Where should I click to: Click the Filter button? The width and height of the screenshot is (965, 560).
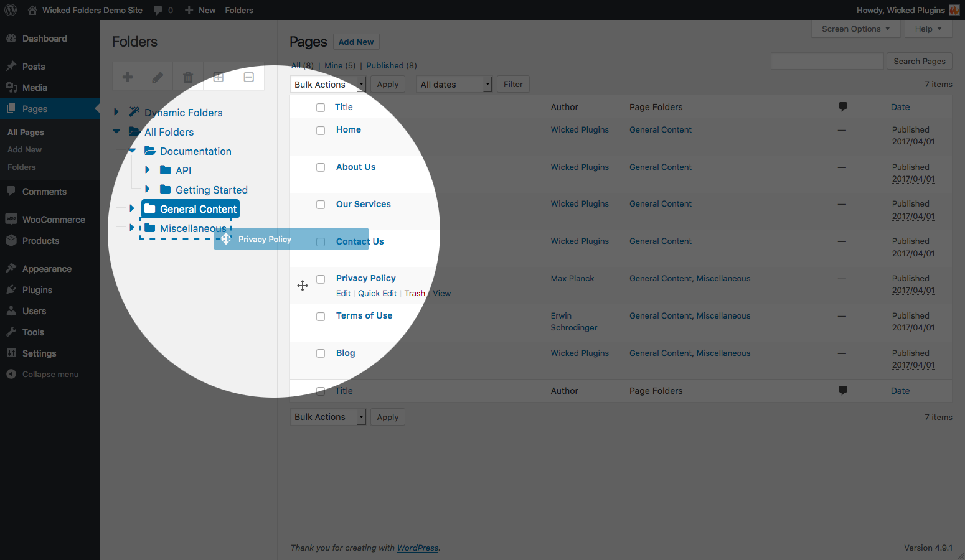pyautogui.click(x=513, y=85)
